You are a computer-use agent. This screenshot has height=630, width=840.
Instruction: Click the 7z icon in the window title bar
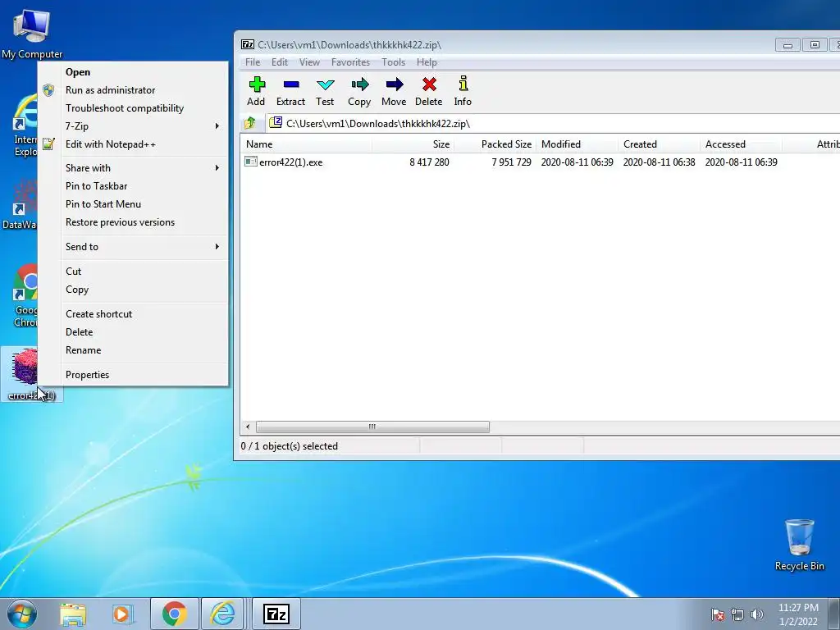coord(247,44)
